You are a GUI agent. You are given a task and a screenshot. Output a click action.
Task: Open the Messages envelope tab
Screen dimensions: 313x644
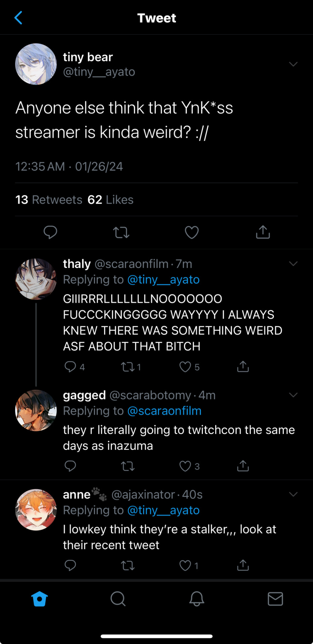click(275, 599)
